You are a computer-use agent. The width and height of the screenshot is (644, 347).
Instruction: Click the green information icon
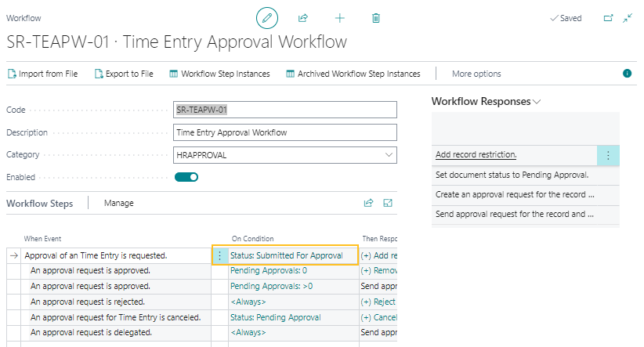pyautogui.click(x=627, y=74)
